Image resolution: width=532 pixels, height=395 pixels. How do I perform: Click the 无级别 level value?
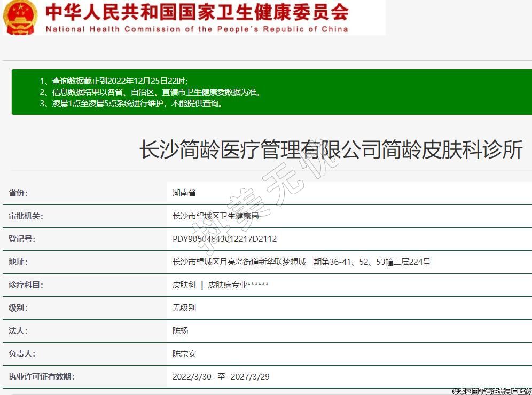(x=184, y=308)
